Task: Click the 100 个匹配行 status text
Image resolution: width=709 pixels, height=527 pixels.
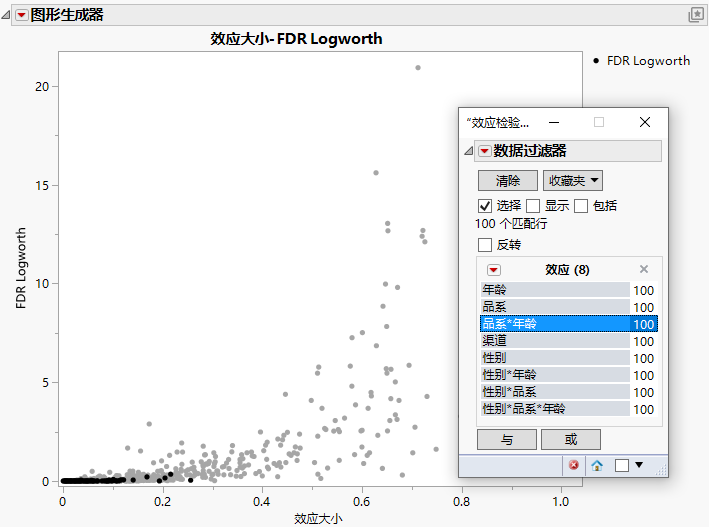Action: point(511,223)
